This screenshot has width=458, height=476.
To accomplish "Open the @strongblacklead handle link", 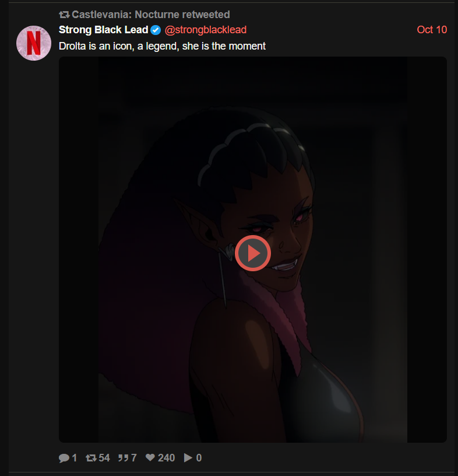I will coord(205,30).
